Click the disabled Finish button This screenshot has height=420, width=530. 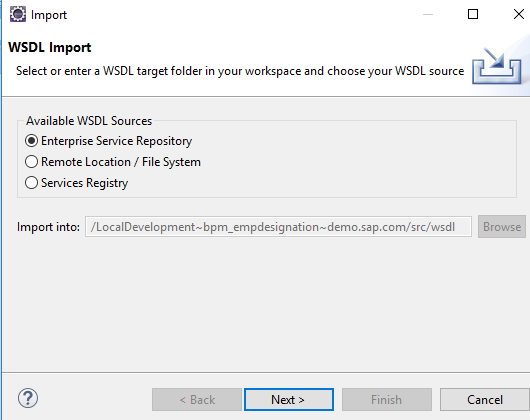pyautogui.click(x=387, y=400)
